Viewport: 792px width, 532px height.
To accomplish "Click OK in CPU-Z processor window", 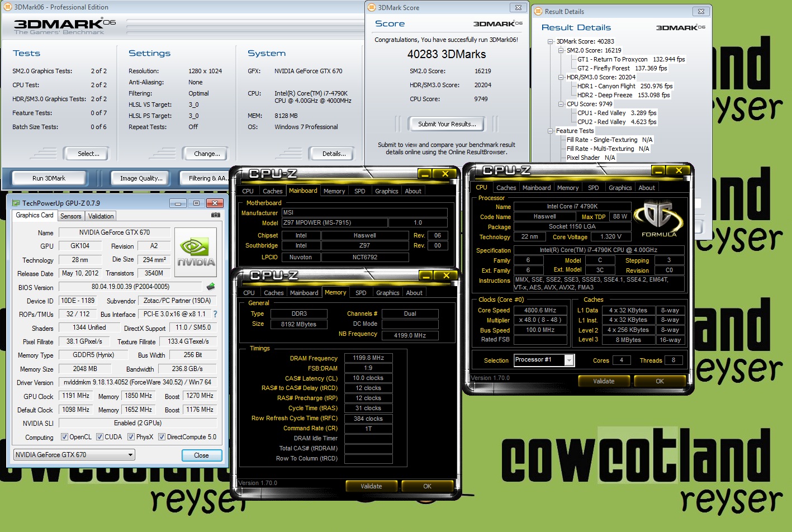I will click(x=660, y=381).
